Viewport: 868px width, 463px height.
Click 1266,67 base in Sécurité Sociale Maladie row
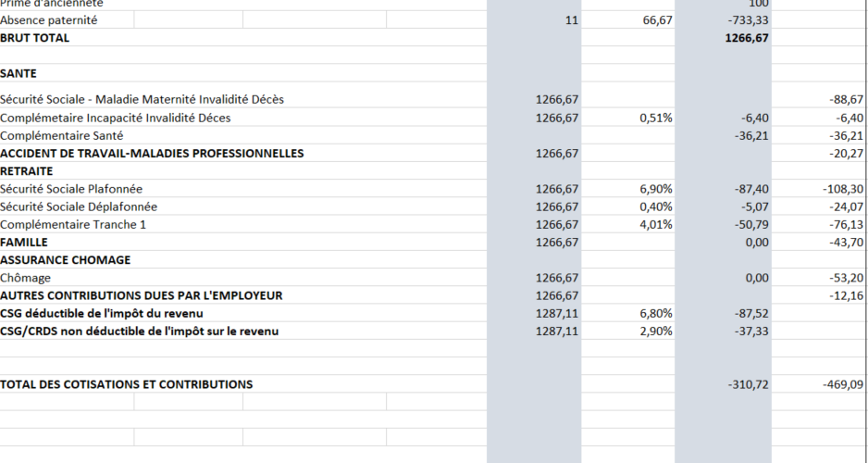point(557,99)
